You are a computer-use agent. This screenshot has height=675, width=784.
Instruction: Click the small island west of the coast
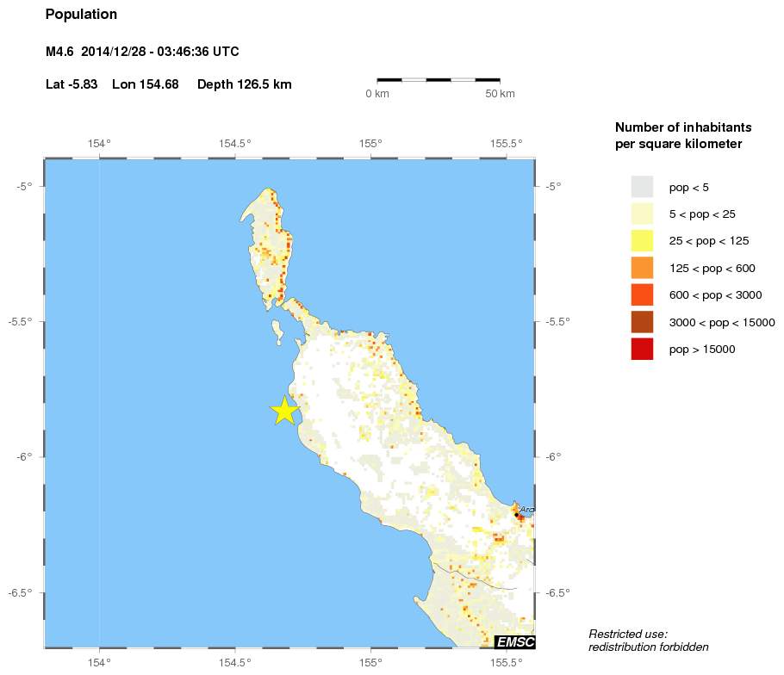(x=278, y=331)
